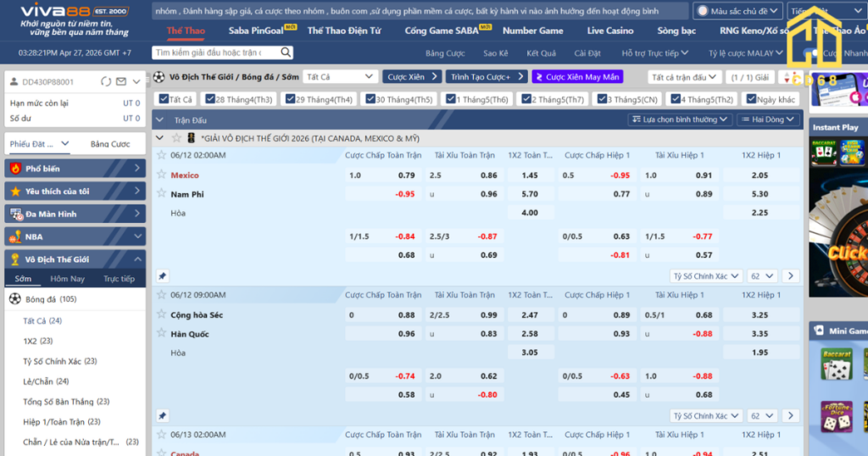
Task: Click the search magnifier icon
Action: point(286,53)
